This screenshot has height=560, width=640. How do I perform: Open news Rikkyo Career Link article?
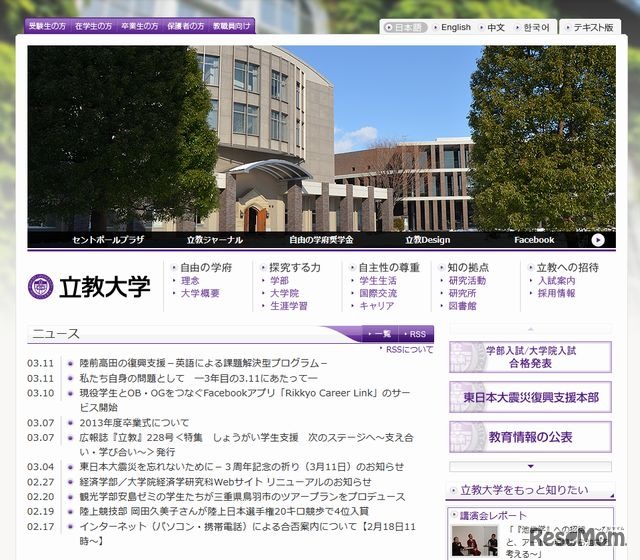coord(245,400)
